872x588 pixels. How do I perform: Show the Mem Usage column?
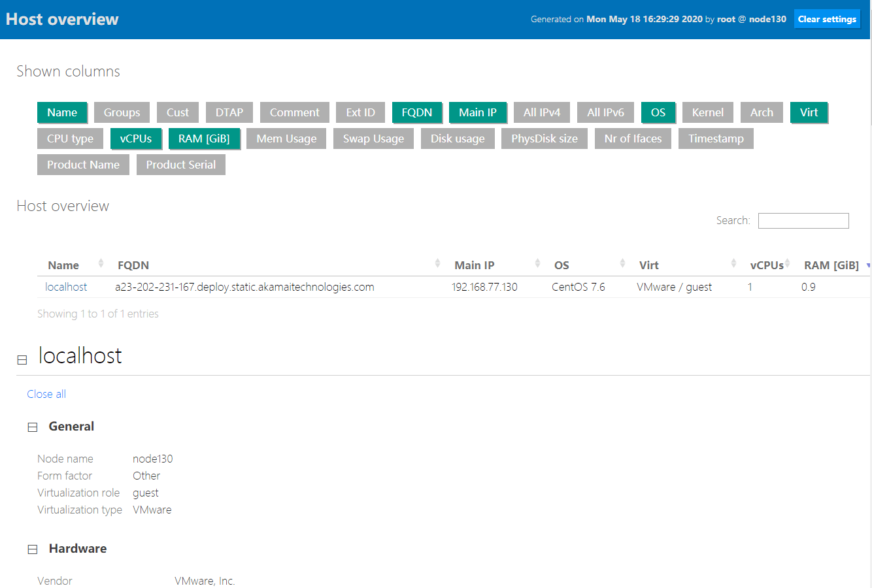point(286,139)
